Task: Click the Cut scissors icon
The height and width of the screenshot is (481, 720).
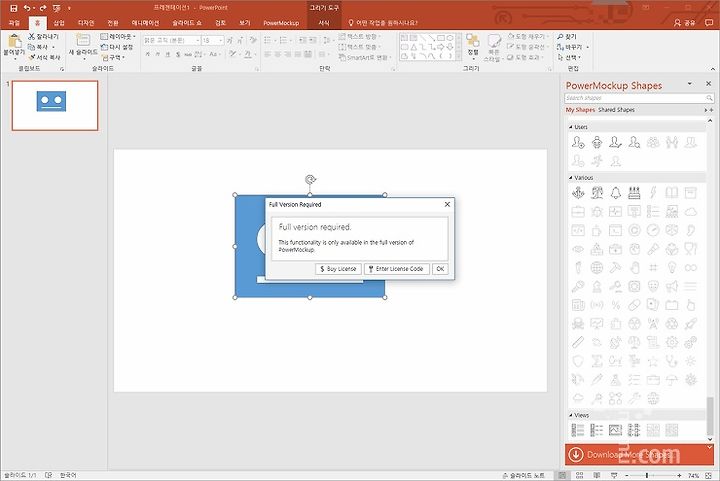Action: [x=32, y=36]
